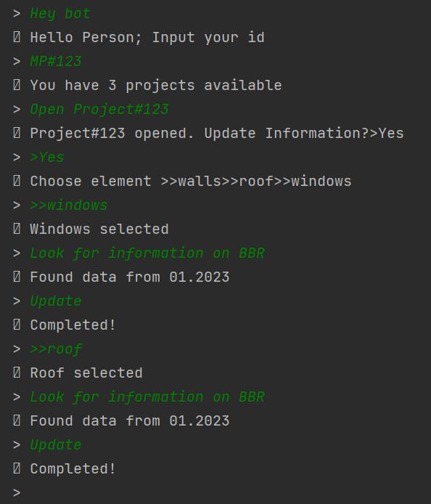This screenshot has height=504, width=431.
Task: Click the first 'Look for information on BBR' command
Action: pos(147,253)
